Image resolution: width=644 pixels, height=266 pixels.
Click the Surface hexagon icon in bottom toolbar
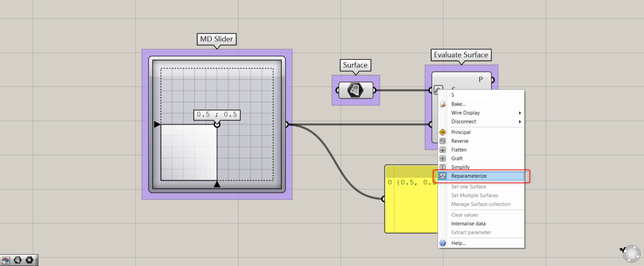(x=18, y=260)
